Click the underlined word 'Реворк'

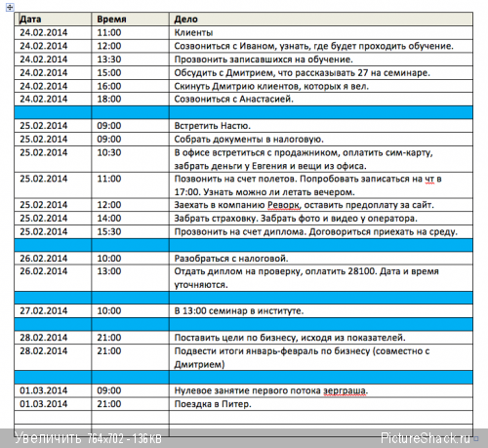click(283, 205)
